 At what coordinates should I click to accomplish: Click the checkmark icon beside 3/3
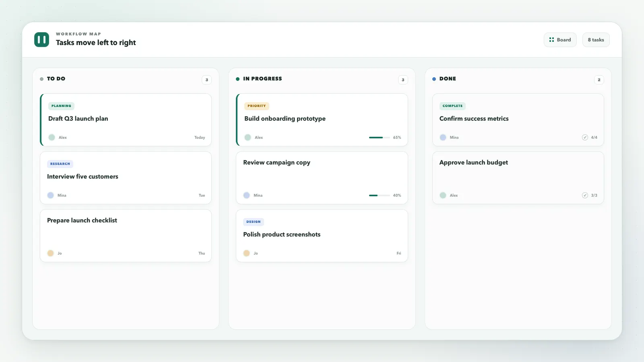tap(585, 195)
